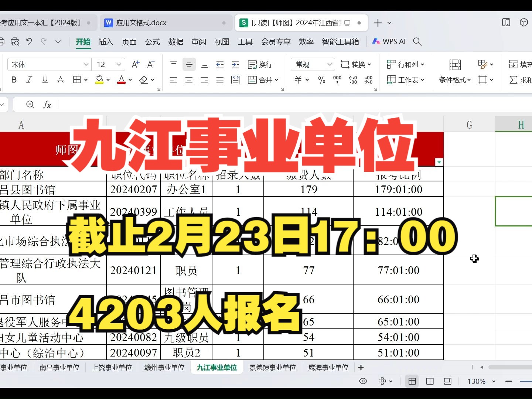This screenshot has height=399, width=532.
Task: Click the insert function fx icon
Action: 47,105
